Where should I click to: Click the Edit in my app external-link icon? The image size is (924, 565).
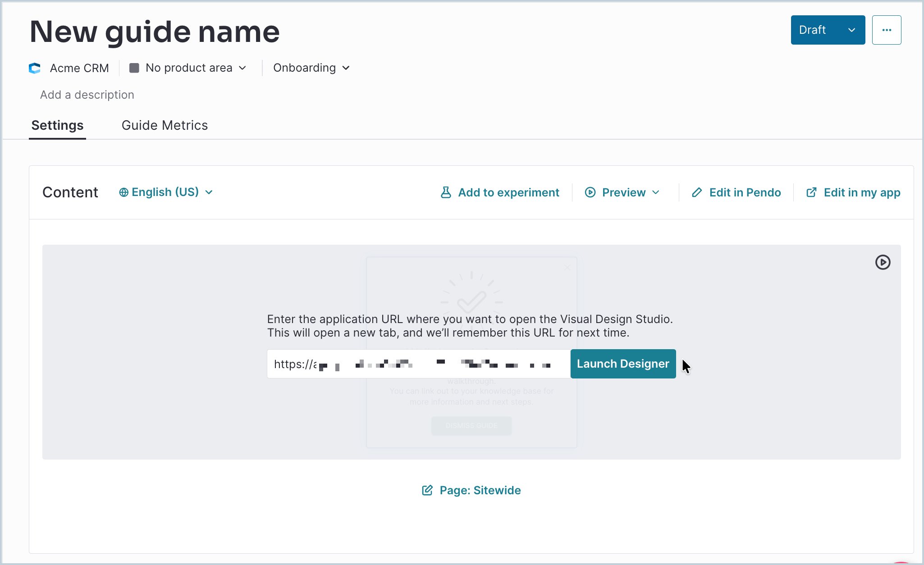pos(811,192)
